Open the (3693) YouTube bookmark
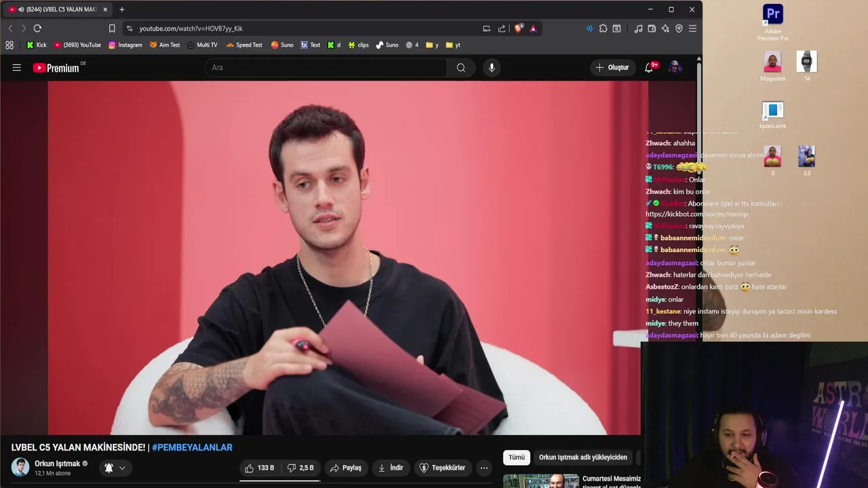The width and height of the screenshot is (868, 488). coord(77,45)
